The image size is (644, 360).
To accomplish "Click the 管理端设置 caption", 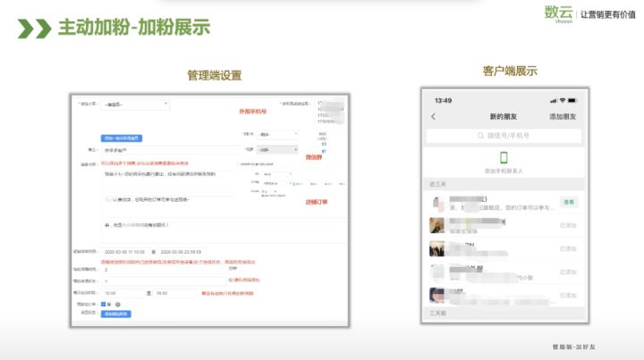I will point(215,75).
